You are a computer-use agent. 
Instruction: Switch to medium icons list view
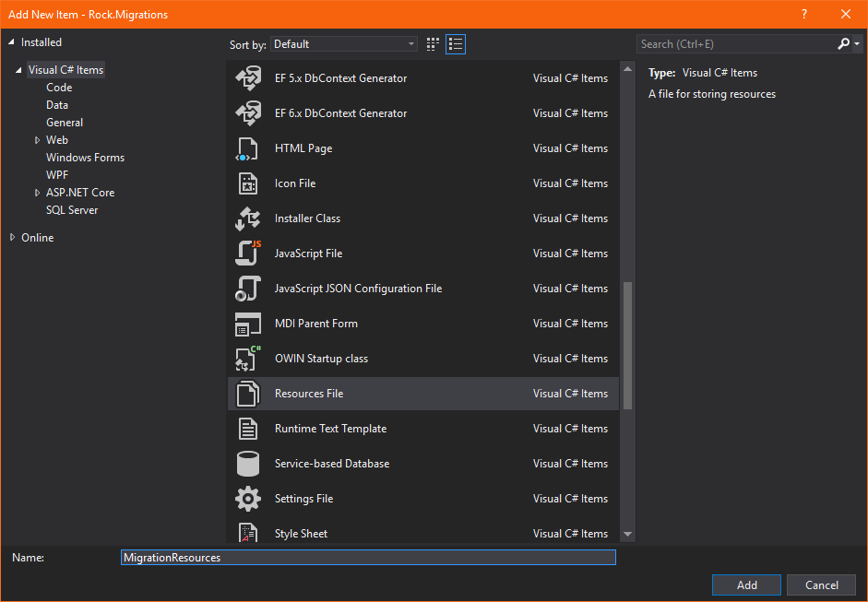456,44
